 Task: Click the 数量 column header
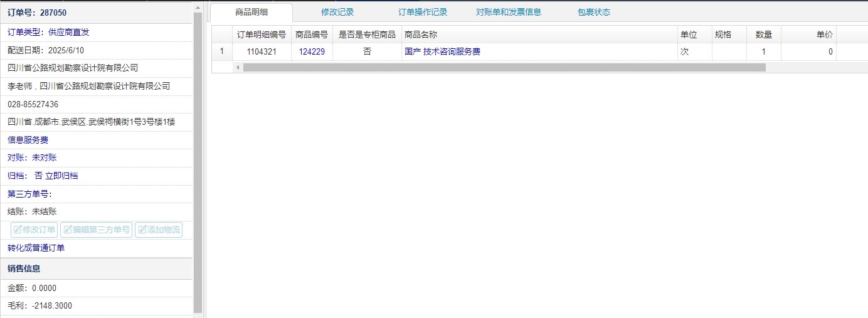coord(764,34)
